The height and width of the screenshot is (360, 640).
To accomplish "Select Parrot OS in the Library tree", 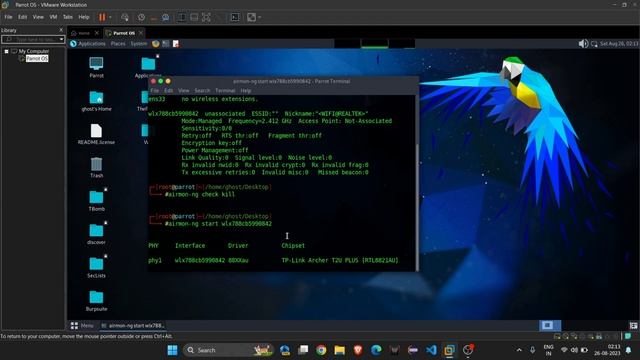I will tap(37, 59).
